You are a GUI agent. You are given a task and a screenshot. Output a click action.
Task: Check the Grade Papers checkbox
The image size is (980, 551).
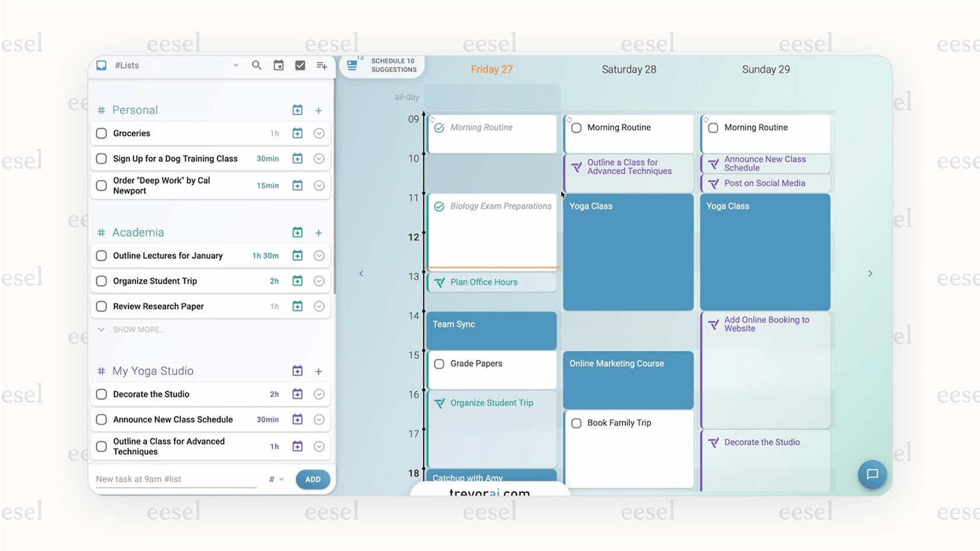click(439, 363)
